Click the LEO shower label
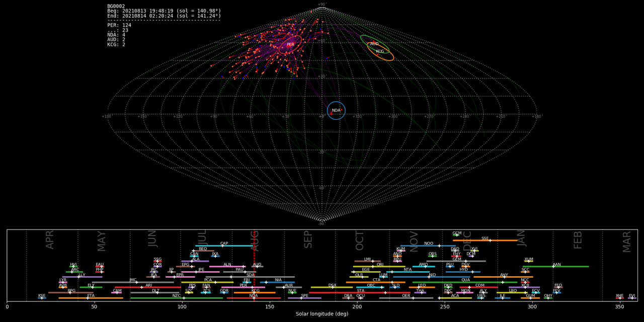The width and height of the screenshot is (644, 322). [422, 285]
